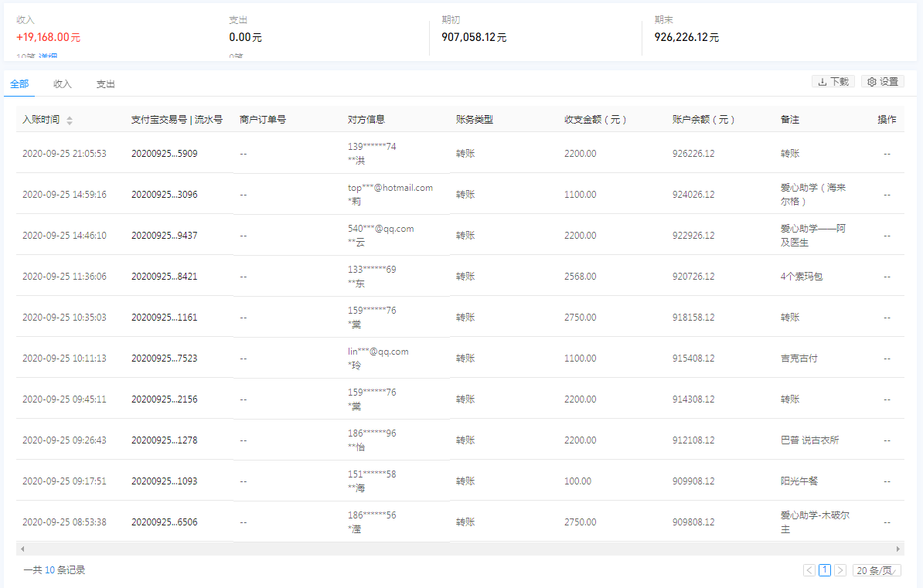Click the next page right chevron
Image resolution: width=923 pixels, height=588 pixels.
pyautogui.click(x=840, y=570)
